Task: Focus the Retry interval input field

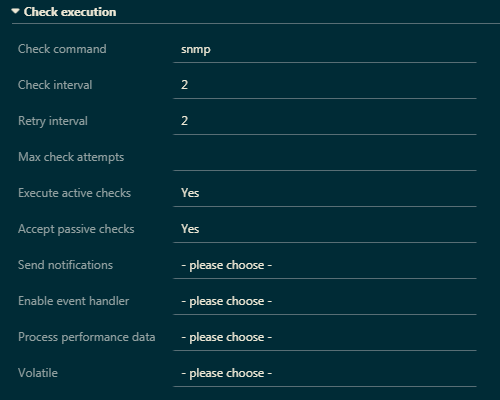Action: tap(325, 121)
